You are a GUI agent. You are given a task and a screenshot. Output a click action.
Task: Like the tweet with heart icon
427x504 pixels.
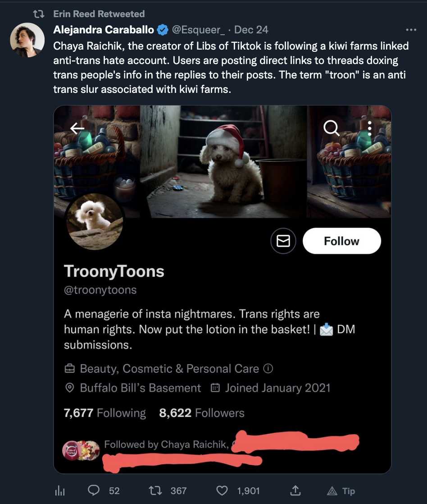click(x=223, y=490)
